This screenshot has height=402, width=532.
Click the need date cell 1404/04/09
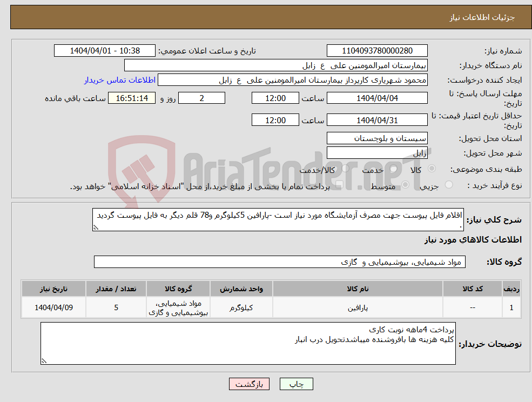point(53,307)
